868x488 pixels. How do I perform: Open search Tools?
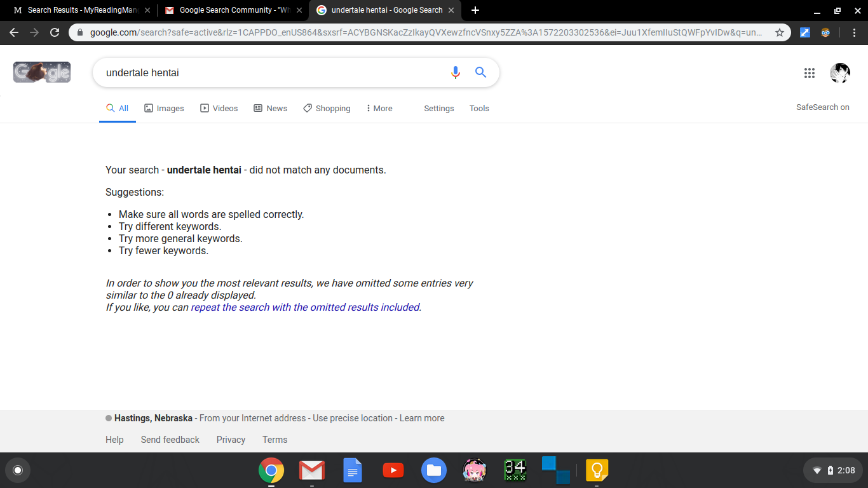click(479, 109)
